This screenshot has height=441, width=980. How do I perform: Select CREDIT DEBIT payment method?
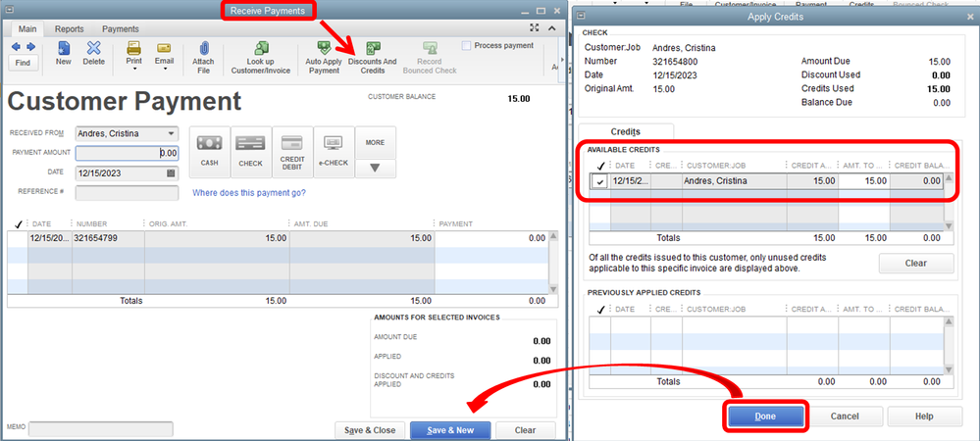tap(292, 152)
